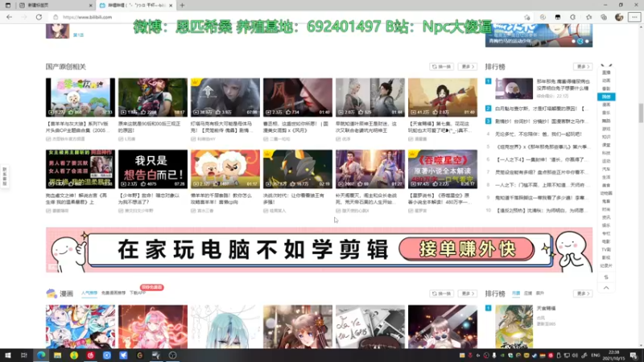Viewport: 644px width, 362px height.
Task: Open File Explorer from the taskbar
Action: coord(57,356)
